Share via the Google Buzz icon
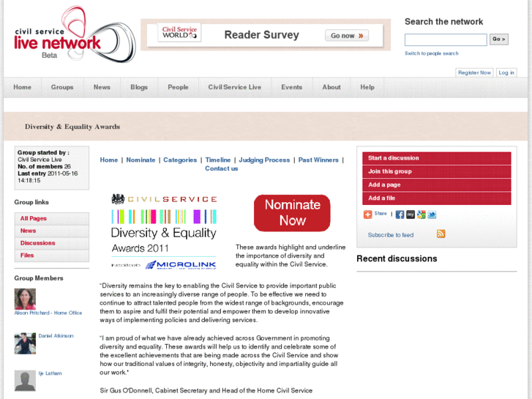The width and height of the screenshot is (532, 399). (421, 215)
